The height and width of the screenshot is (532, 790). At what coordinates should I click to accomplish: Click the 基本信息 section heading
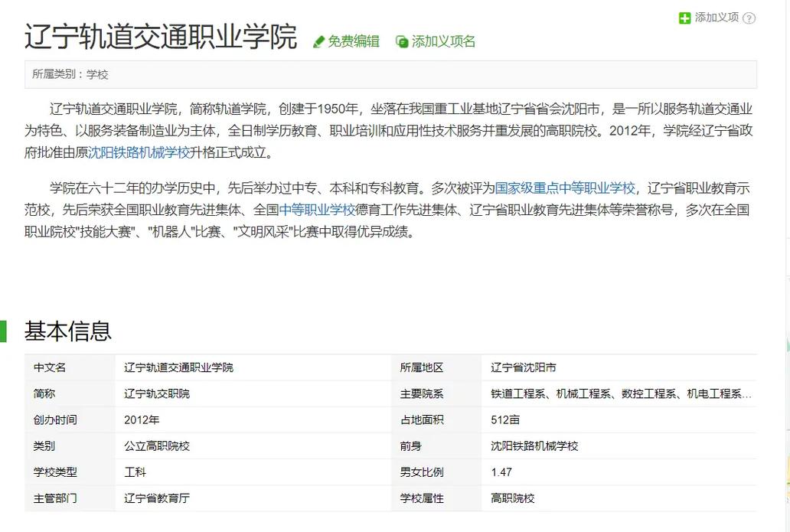pyautogui.click(x=67, y=331)
